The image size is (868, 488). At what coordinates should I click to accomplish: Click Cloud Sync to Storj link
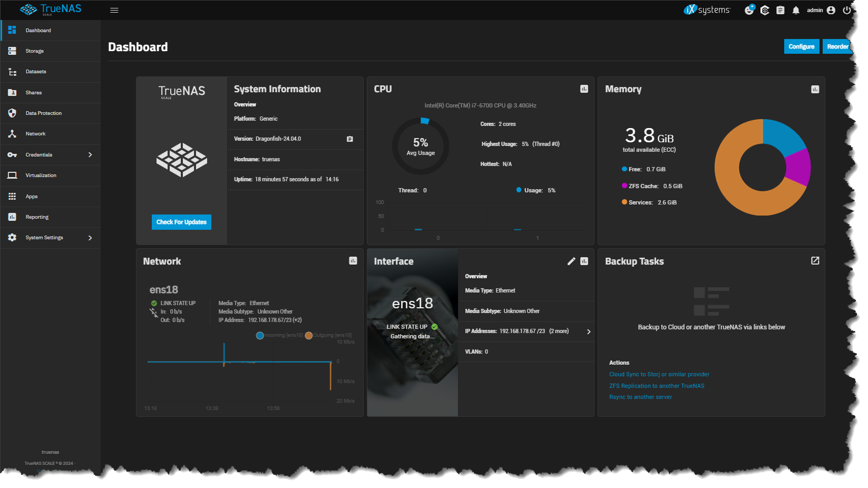point(659,375)
